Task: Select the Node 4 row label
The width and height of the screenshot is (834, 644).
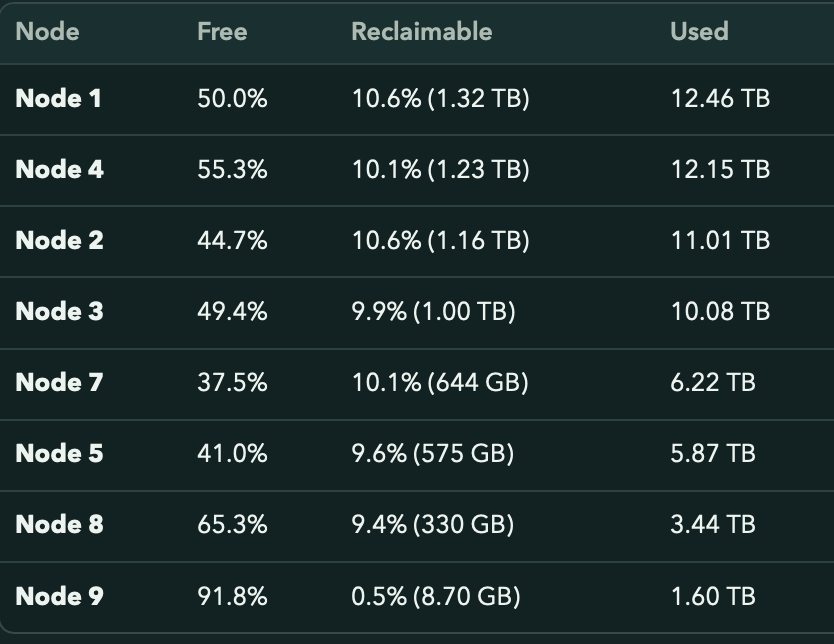Action: tap(60, 170)
